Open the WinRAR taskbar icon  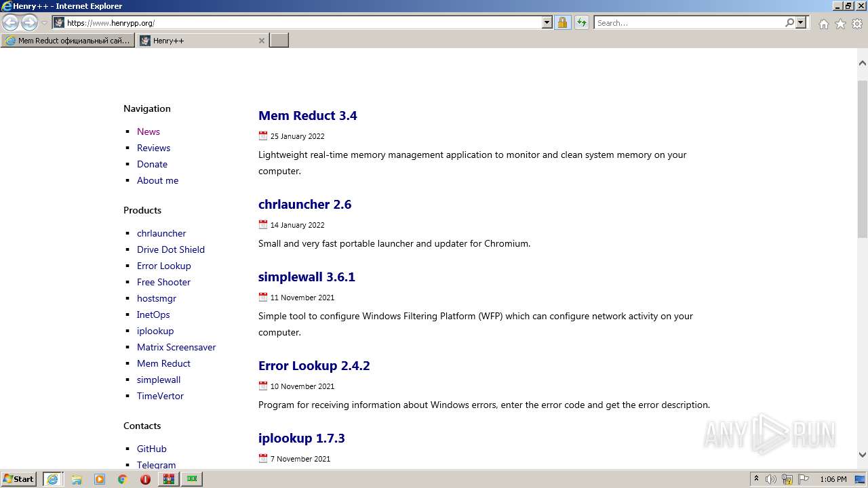168,479
